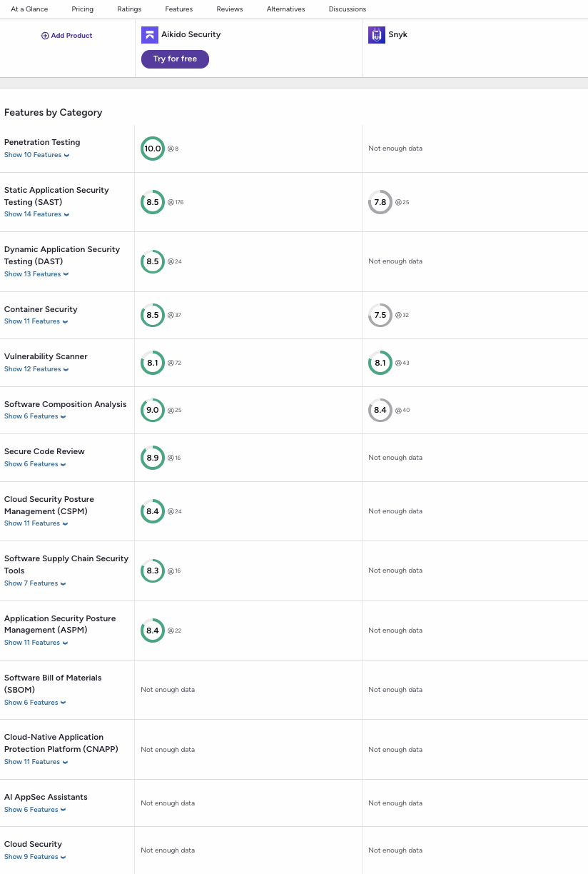Expand Show 10 Features under Penetration Testing
The height and width of the screenshot is (874, 588).
pyautogui.click(x=36, y=155)
